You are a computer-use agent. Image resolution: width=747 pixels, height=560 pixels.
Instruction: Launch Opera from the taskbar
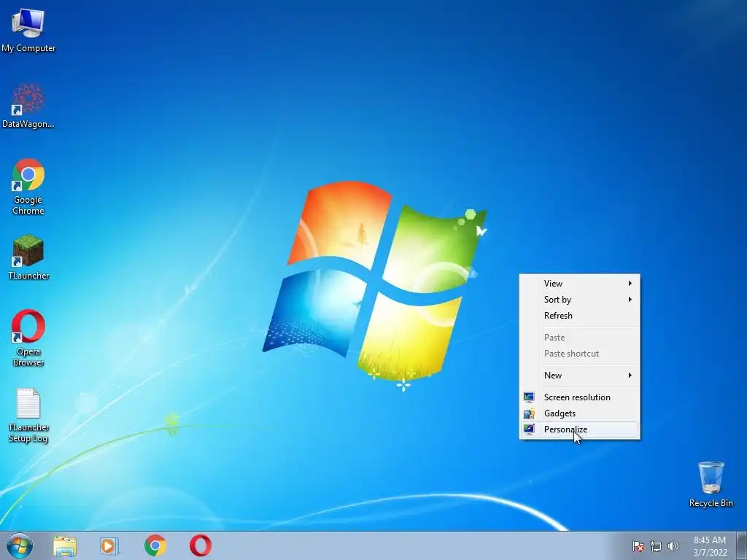click(x=201, y=545)
